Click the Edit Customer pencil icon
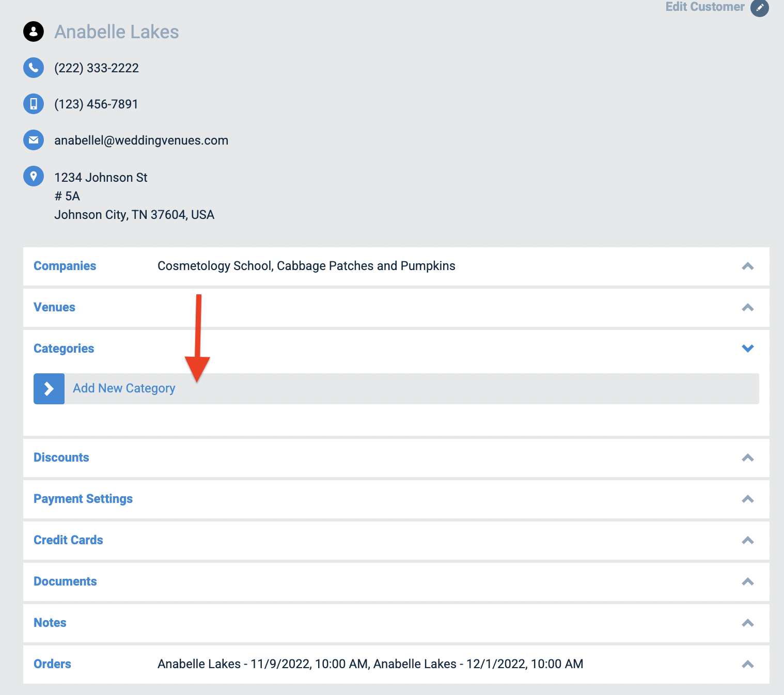 coord(759,8)
